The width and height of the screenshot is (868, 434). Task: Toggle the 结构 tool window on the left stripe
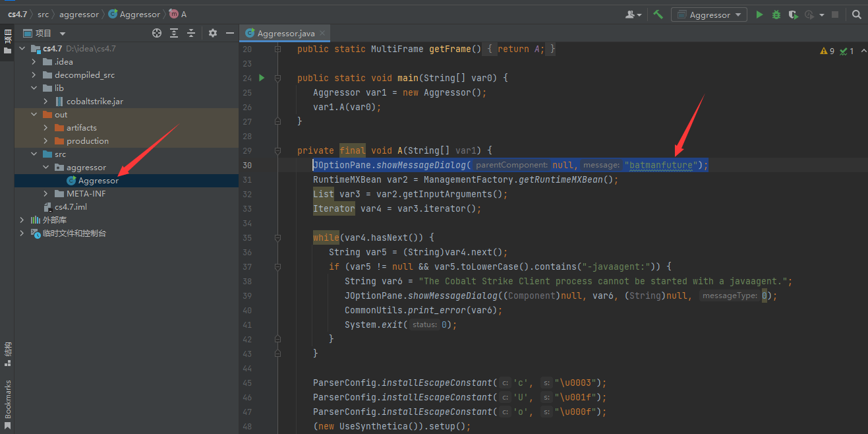[x=7, y=354]
